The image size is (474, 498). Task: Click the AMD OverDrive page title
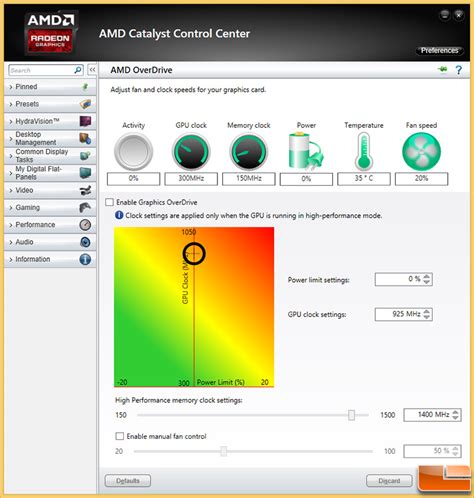tap(141, 70)
